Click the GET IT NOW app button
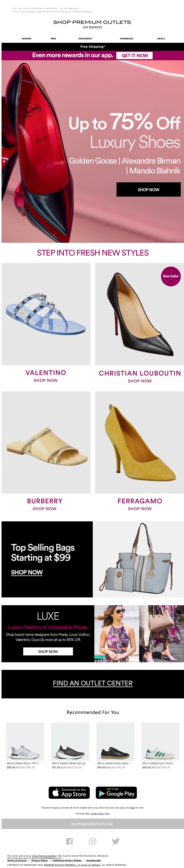The width and height of the screenshot is (184, 868). coord(134,56)
